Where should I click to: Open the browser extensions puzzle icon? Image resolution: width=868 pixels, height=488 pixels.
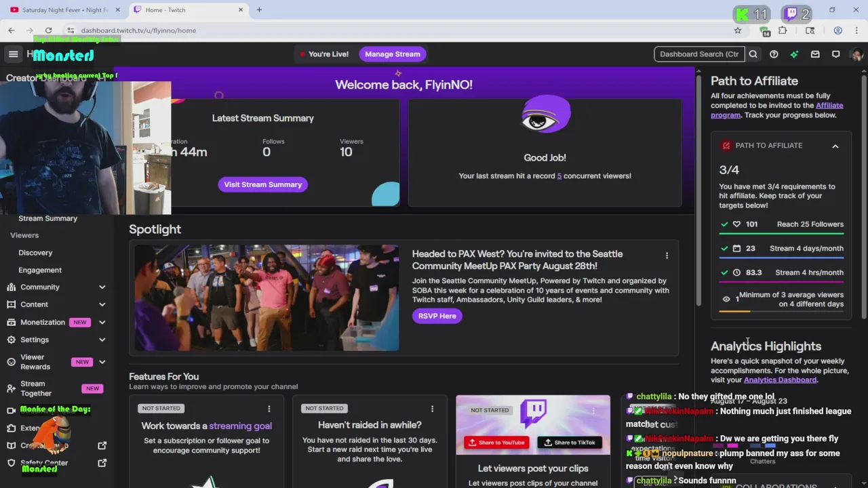[783, 30]
